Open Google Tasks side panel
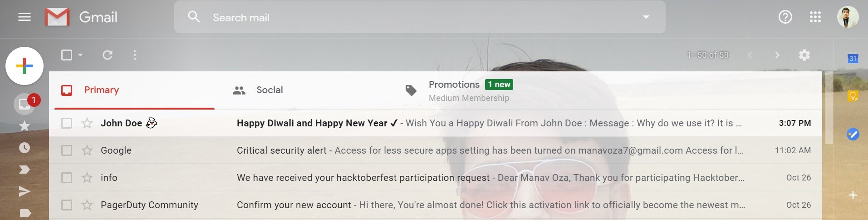This screenshot has width=868, height=220. [853, 134]
